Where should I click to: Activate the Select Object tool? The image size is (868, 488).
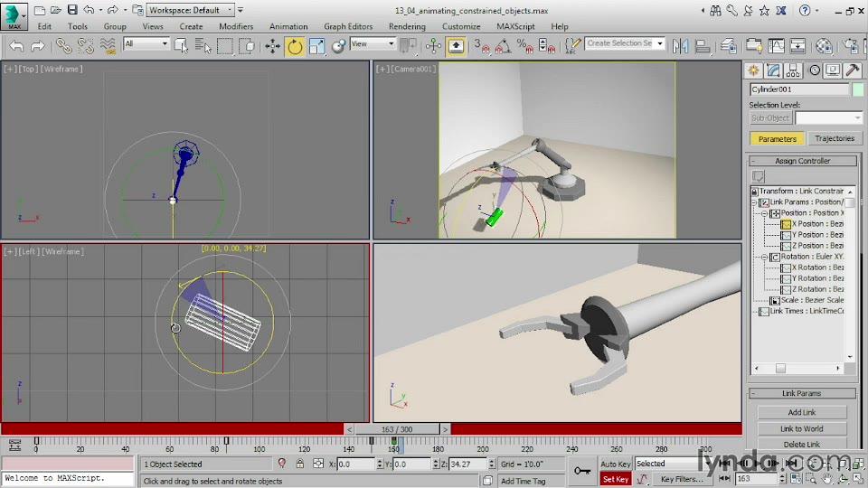pyautogui.click(x=181, y=46)
